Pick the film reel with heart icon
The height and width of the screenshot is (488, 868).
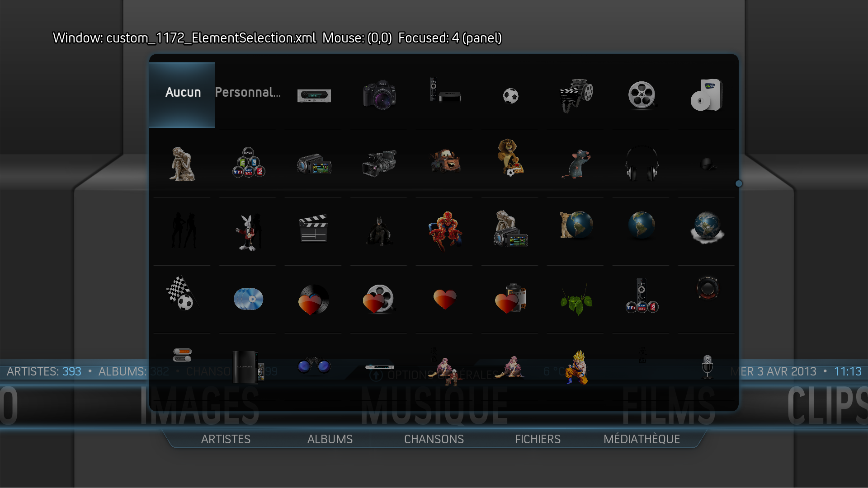pos(379,299)
